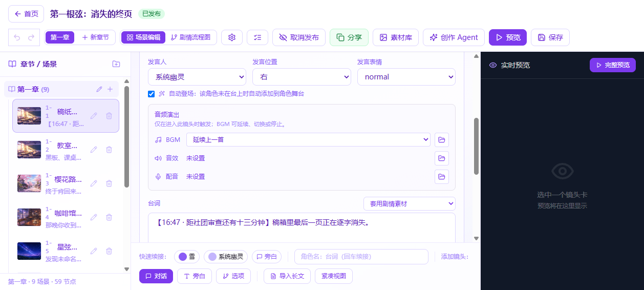Open scene 1-4 咖啡馆 thumbnail

pyautogui.click(x=29, y=217)
